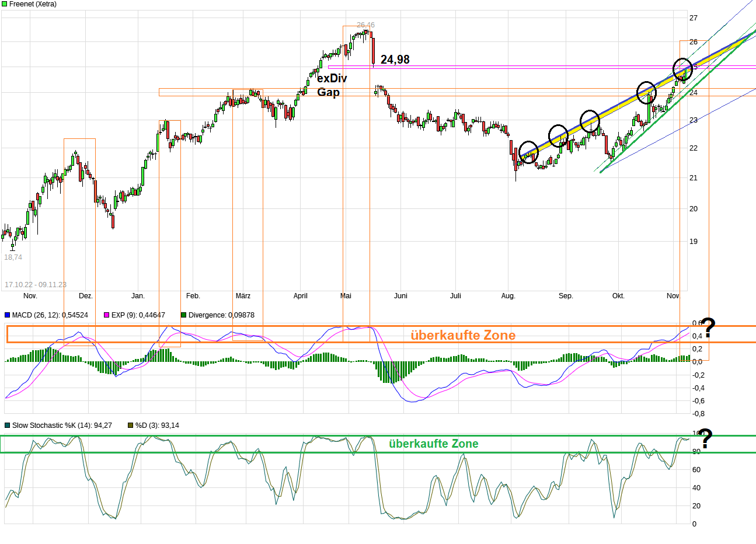Click the rightmost black circle near price 25

682,69
